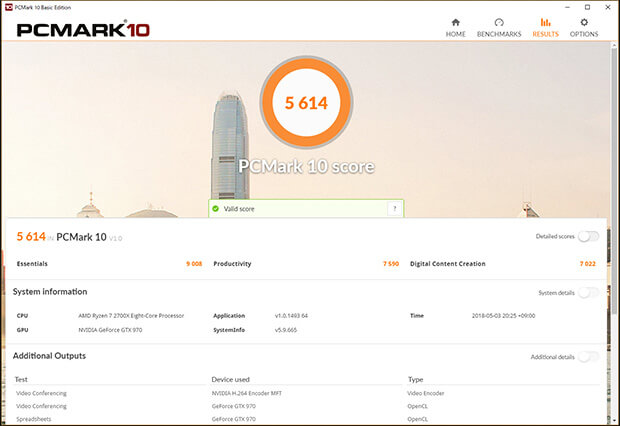Click the PCMARK10 logo
Viewport: 620px width, 426px height.
[83, 30]
